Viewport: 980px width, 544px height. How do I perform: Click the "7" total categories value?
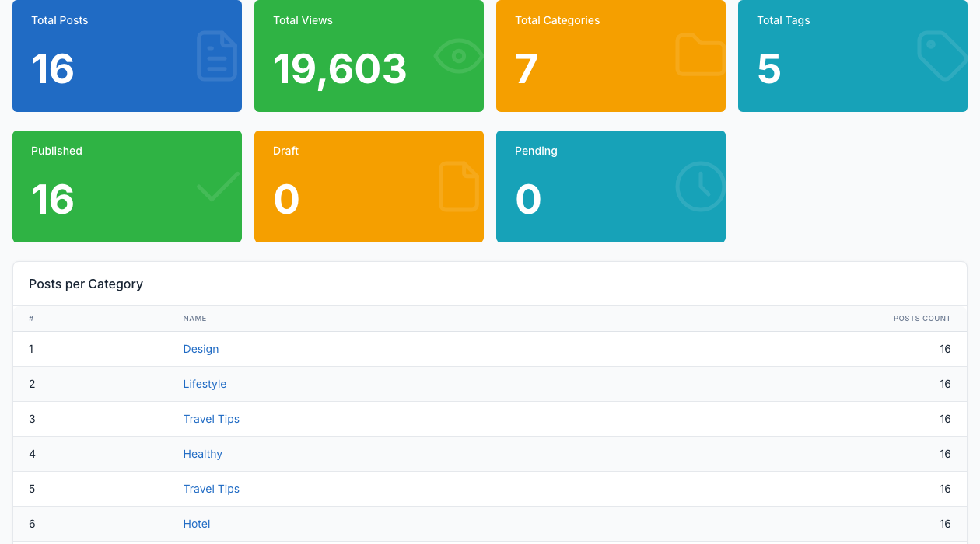point(527,68)
